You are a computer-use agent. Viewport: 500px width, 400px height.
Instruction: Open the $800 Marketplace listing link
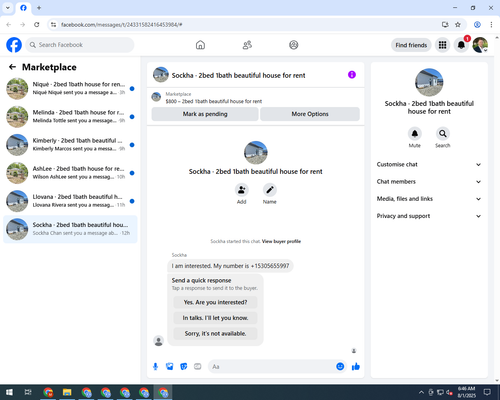214,101
